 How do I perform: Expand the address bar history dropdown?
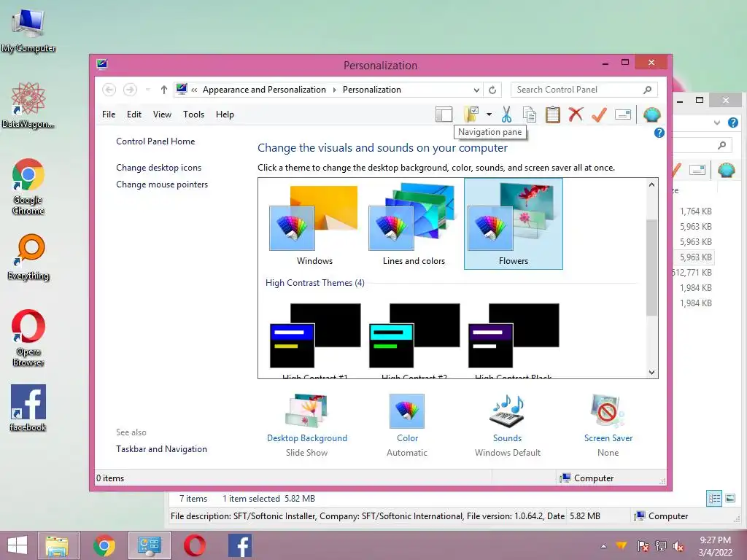[x=476, y=90]
